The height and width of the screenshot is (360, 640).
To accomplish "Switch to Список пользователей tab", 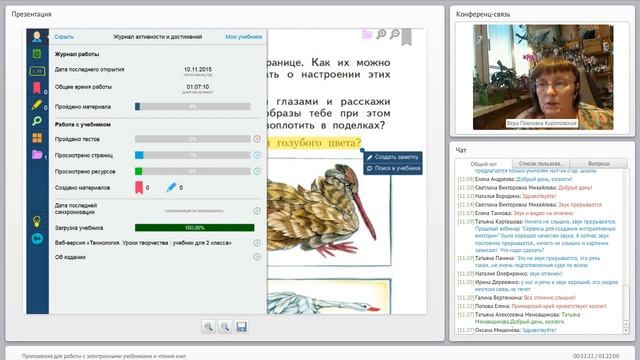I will [541, 164].
